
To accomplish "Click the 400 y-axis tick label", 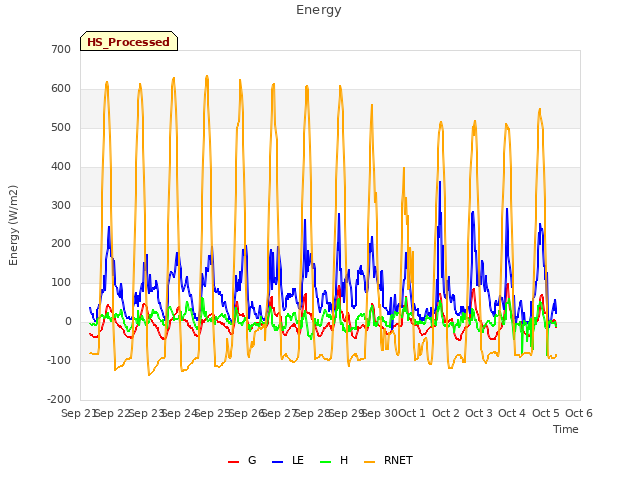I will click(61, 167).
